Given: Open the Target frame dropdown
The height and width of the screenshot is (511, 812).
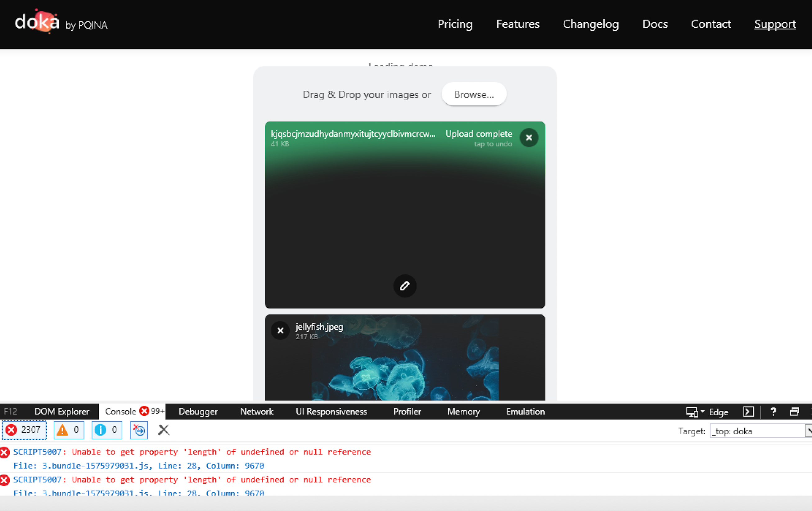Looking at the screenshot, I should click(760, 431).
